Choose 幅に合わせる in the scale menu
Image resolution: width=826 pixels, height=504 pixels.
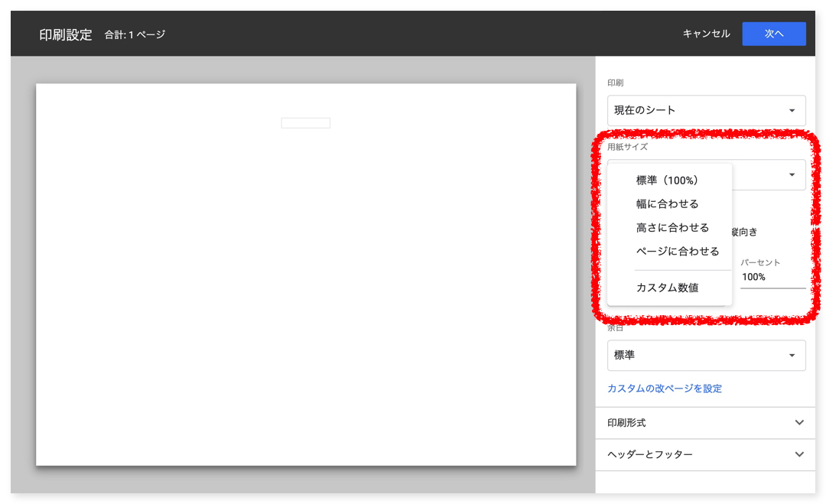pyautogui.click(x=667, y=204)
